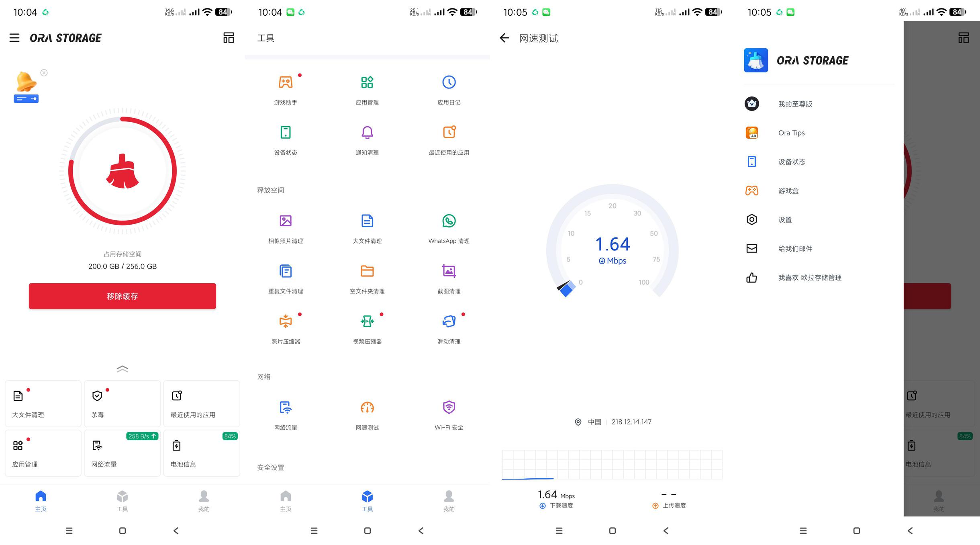
Task: Open the hamburger menu on home screen
Action: (14, 38)
